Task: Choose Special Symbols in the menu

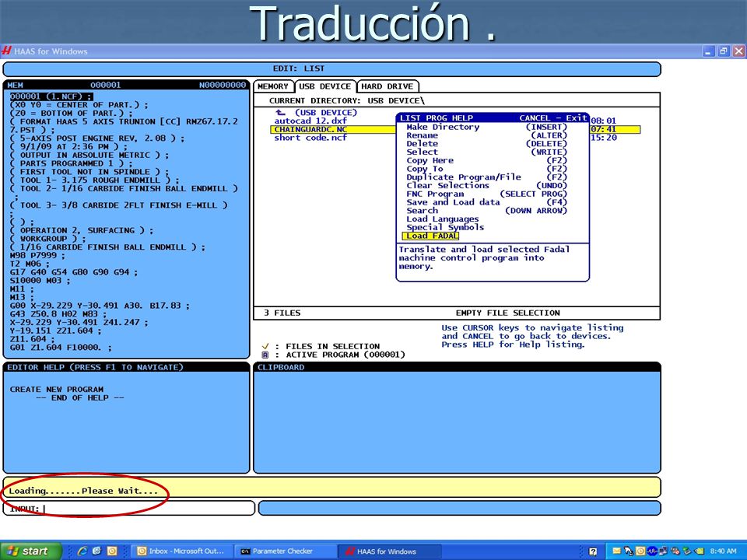Action: click(445, 227)
